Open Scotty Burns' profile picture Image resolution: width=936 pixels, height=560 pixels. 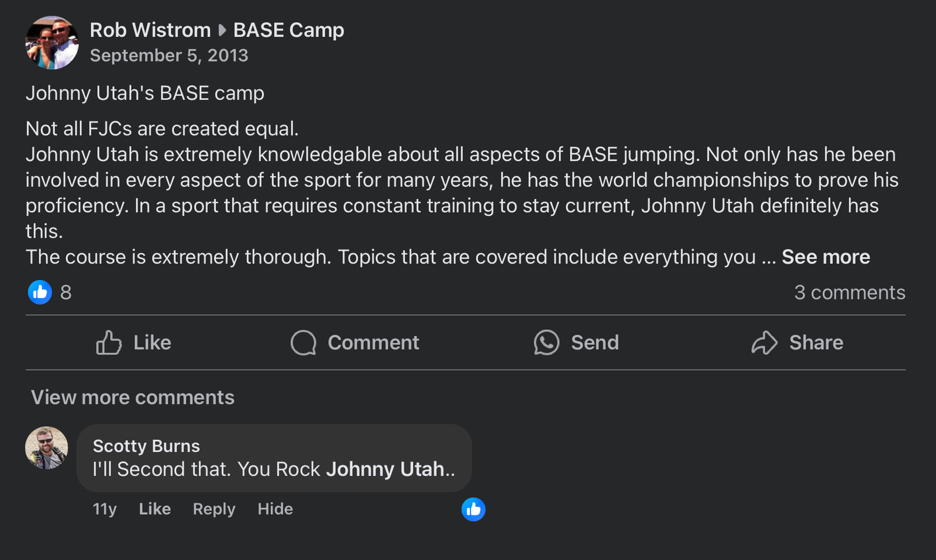coord(46,448)
